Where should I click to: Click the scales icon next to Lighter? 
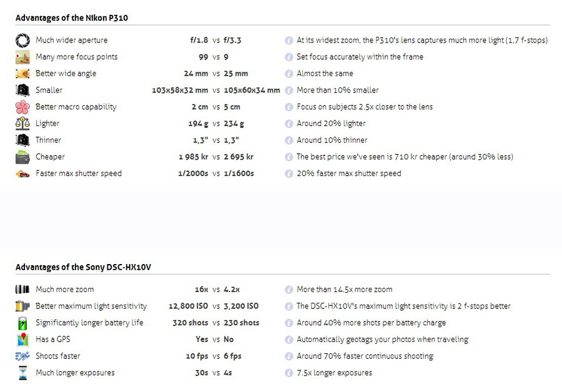pyautogui.click(x=22, y=124)
